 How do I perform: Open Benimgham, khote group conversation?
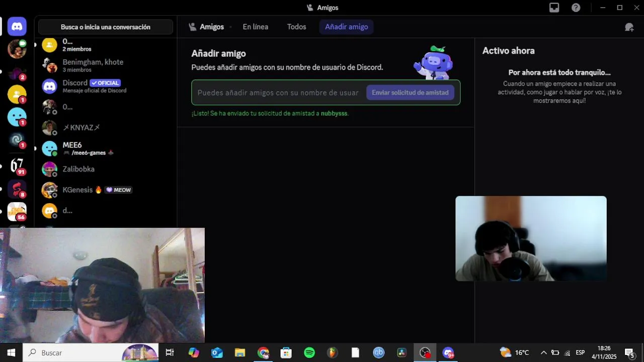point(106,65)
